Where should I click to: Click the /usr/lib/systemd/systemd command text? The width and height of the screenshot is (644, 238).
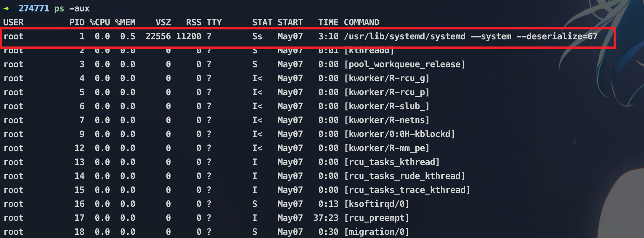(x=405, y=36)
